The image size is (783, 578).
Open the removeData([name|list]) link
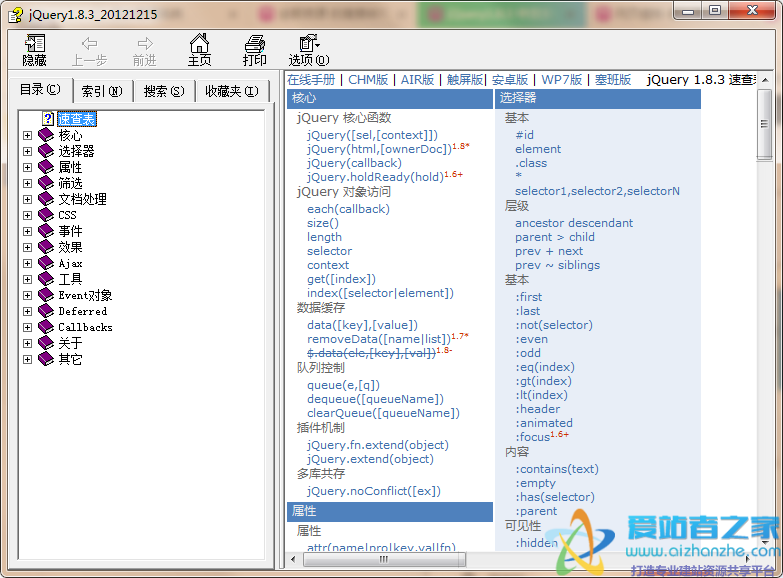(x=379, y=339)
